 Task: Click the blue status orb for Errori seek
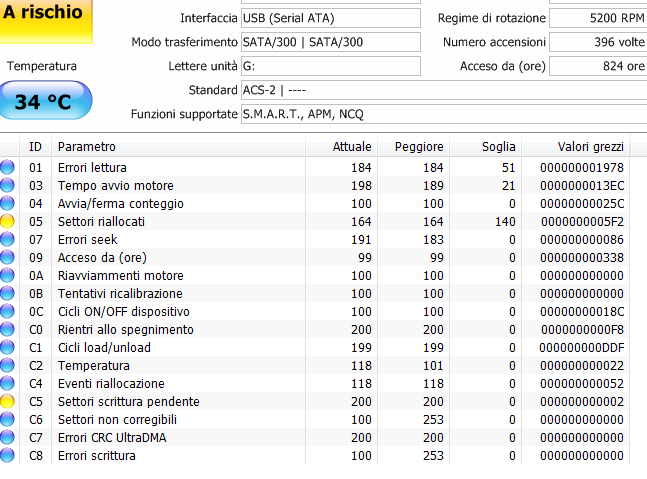[x=8, y=239]
